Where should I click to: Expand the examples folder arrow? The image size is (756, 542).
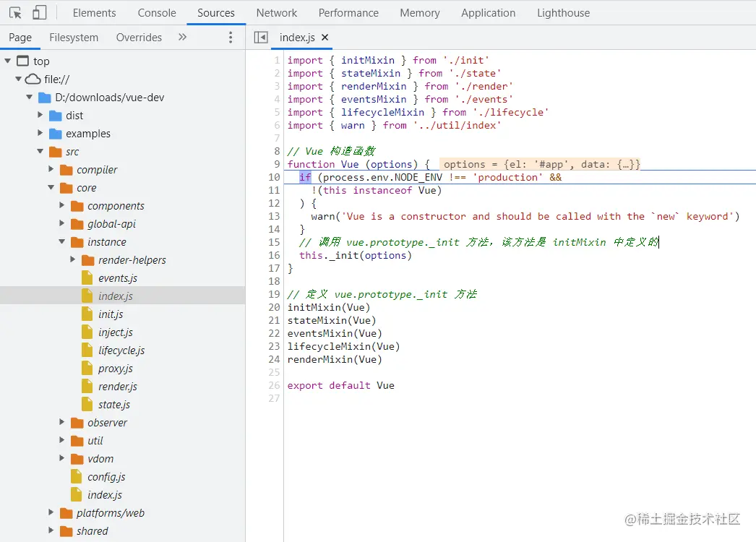tap(40, 132)
